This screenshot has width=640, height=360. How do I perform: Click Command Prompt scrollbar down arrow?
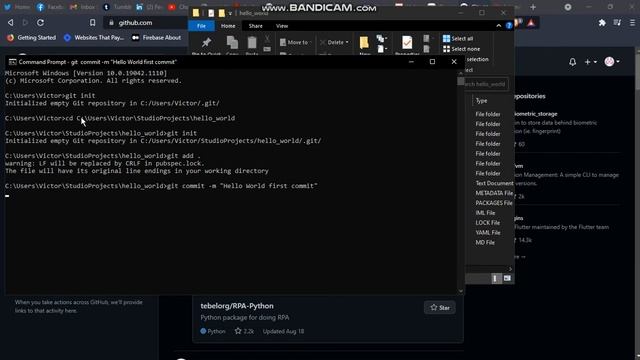point(461,291)
